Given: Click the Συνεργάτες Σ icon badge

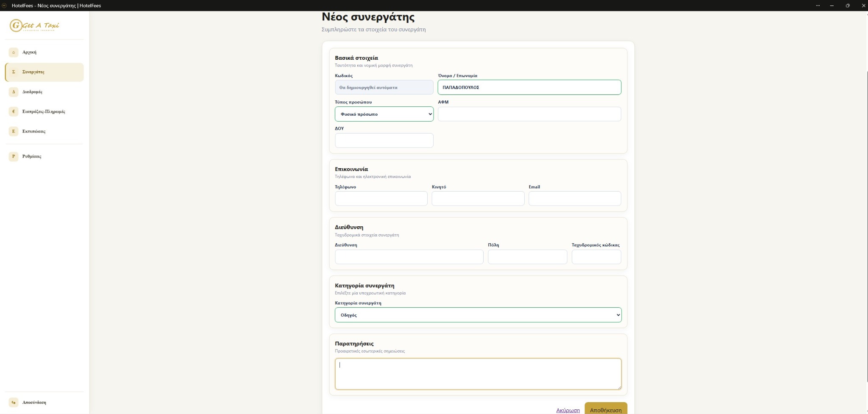Looking at the screenshot, I should click(13, 72).
